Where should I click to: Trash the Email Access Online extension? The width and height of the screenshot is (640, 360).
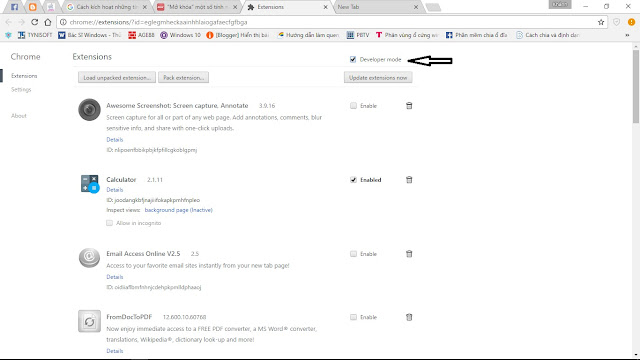(409, 254)
